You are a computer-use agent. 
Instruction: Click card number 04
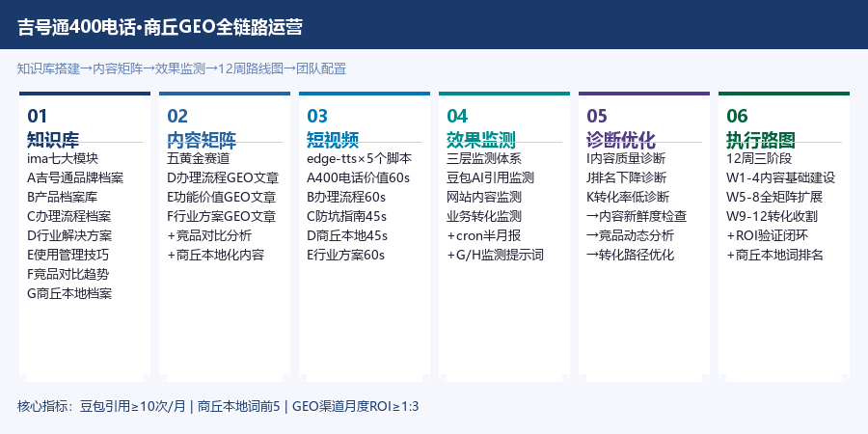(457, 116)
